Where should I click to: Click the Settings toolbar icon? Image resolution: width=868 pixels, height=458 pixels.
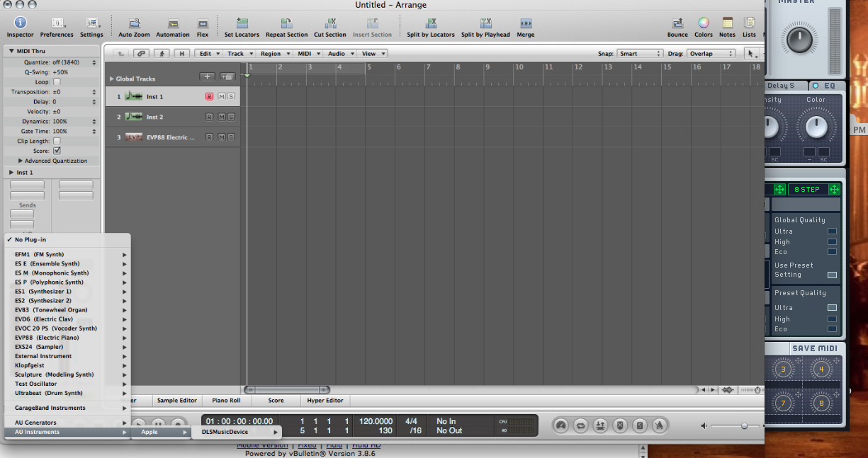click(91, 23)
